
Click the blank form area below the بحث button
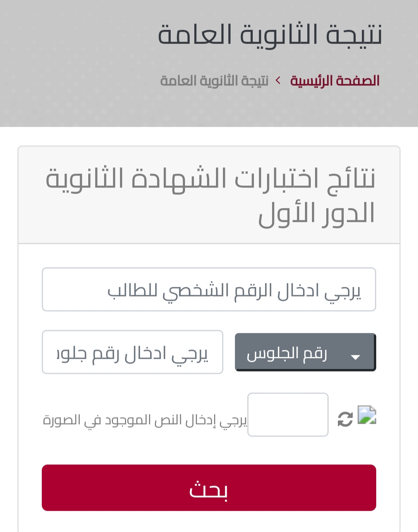[209, 522]
